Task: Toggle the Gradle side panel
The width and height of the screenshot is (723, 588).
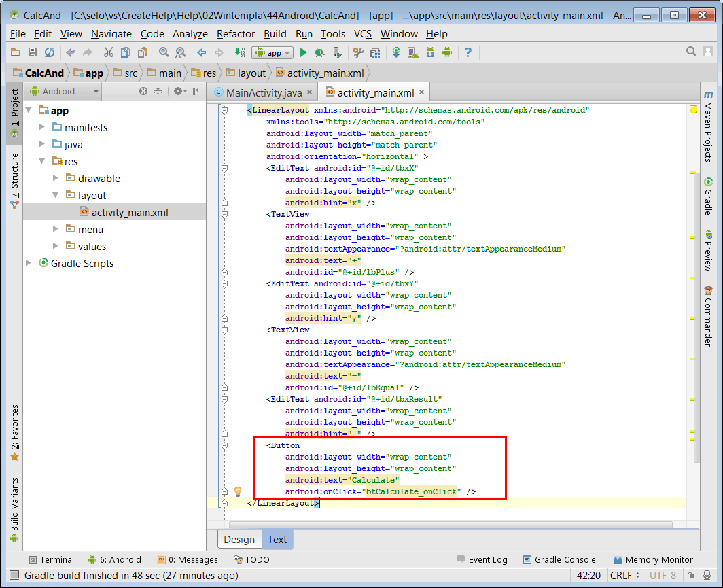Action: (708, 196)
